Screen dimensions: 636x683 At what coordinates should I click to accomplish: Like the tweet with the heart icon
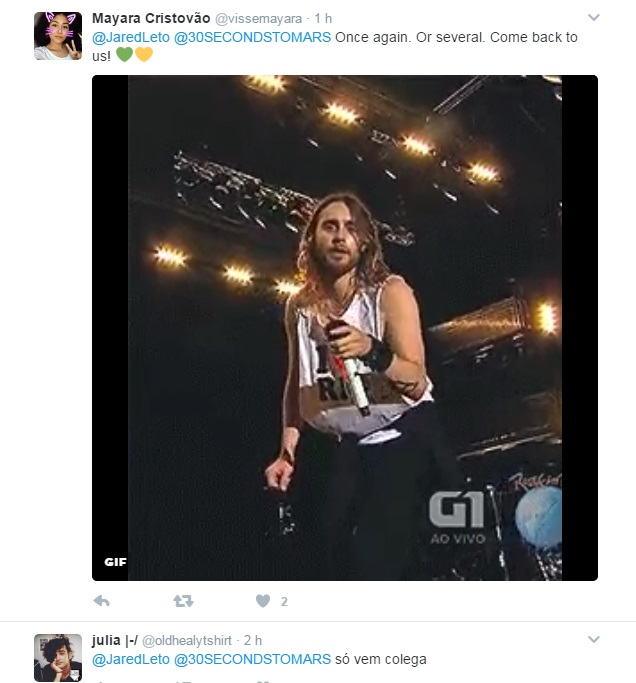coord(263,601)
